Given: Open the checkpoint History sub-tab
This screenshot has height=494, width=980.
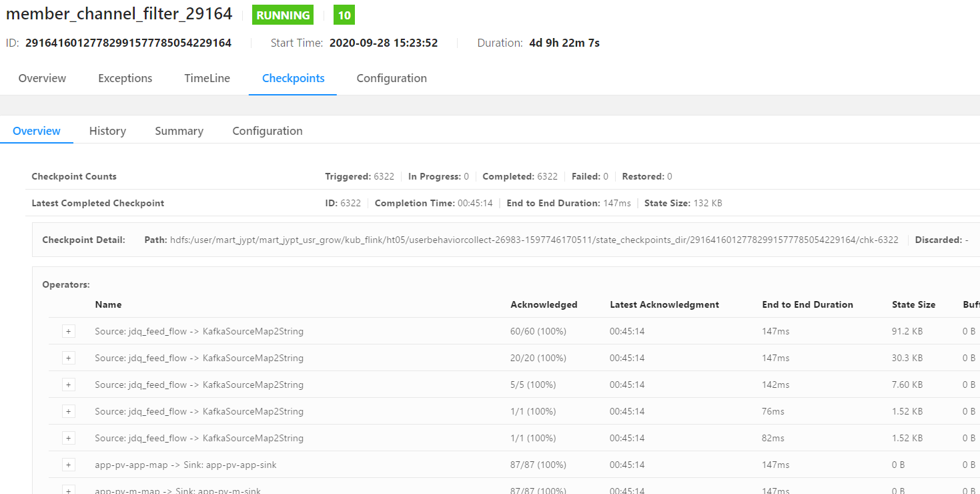Looking at the screenshot, I should point(107,131).
